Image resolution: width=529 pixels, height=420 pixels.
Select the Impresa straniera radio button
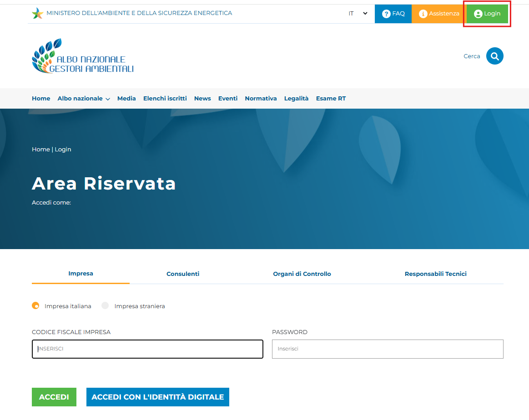(105, 306)
